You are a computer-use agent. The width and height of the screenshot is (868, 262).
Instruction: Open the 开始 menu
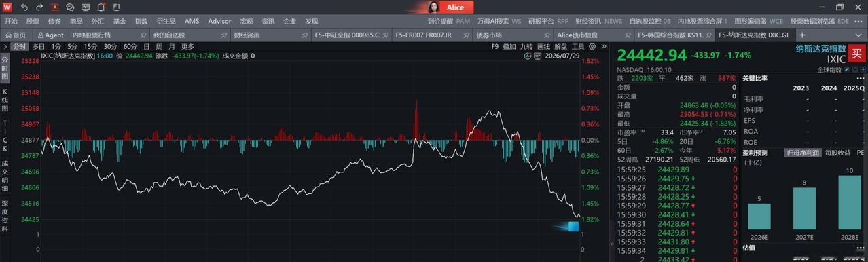click(11, 21)
